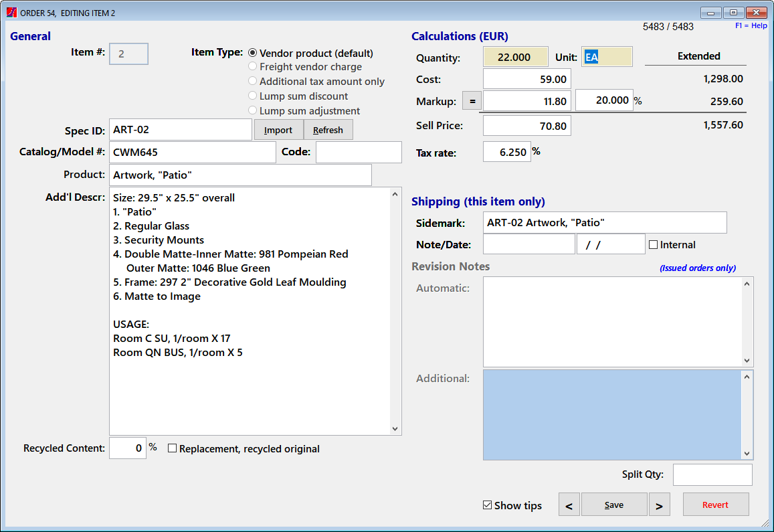Screen dimensions: 774x532
Task: Open F1 = Help link
Action: click(751, 25)
